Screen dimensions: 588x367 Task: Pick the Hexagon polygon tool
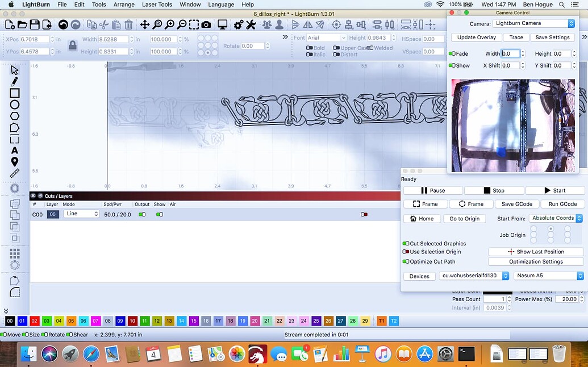tap(15, 116)
